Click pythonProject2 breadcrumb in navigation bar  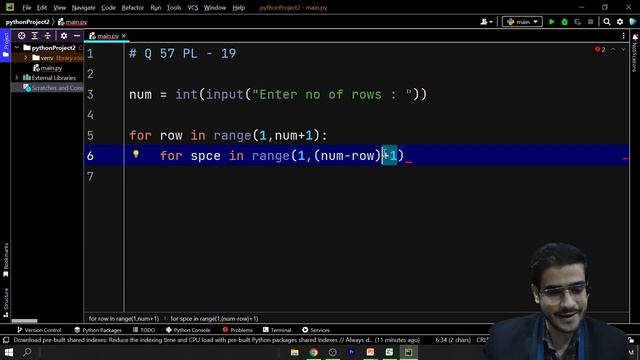[27, 22]
